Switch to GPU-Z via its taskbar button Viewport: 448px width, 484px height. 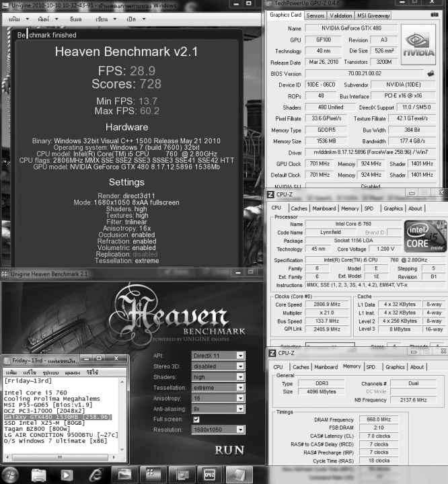182,475
